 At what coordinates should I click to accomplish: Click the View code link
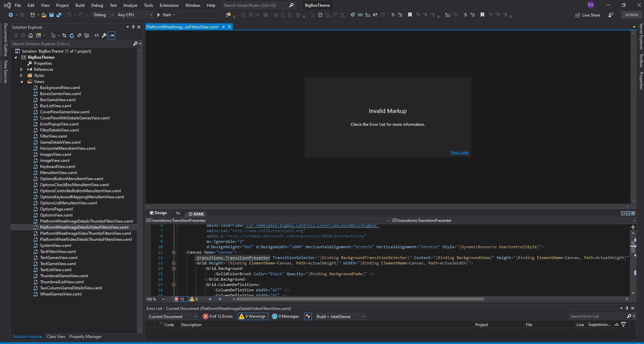[x=459, y=152]
